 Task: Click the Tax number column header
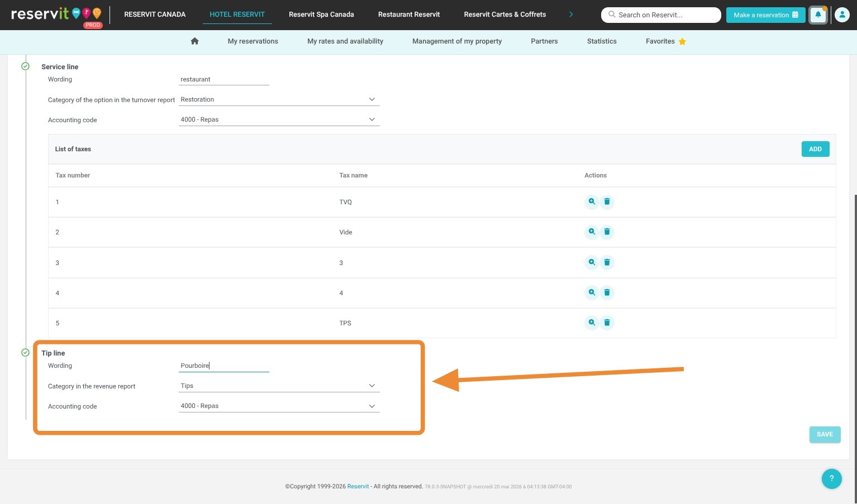coord(73,175)
